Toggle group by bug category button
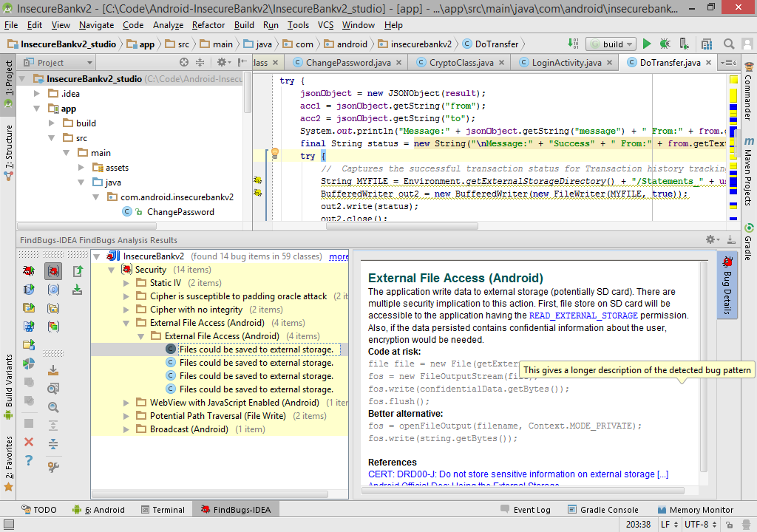This screenshot has width=757, height=532. 53,270
